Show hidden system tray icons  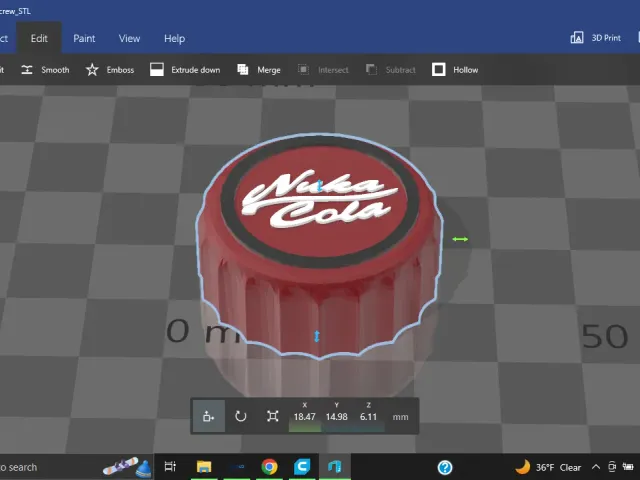click(596, 467)
